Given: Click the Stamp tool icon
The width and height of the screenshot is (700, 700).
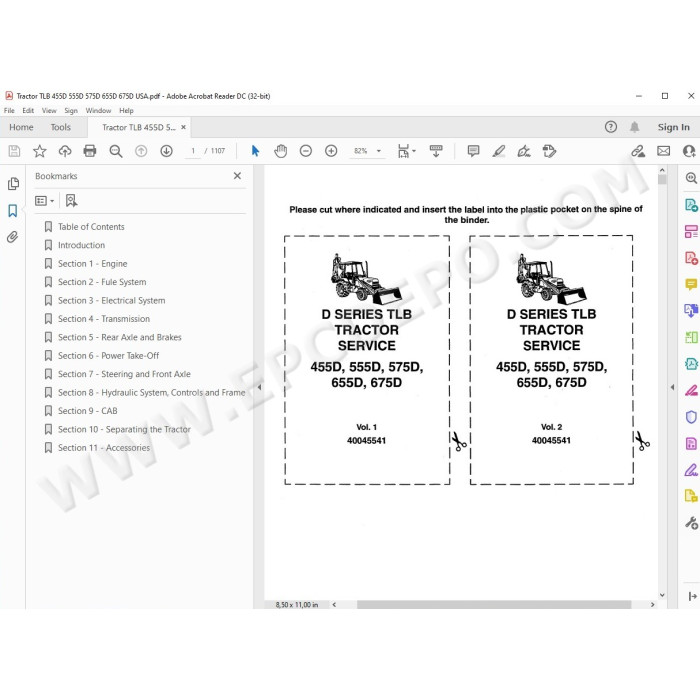Looking at the screenshot, I should point(549,151).
